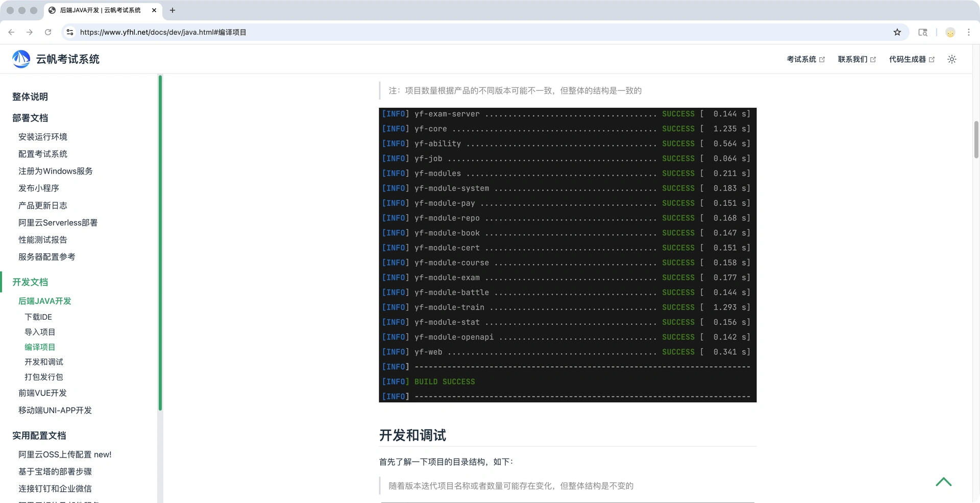Open 服务器配置参考 sidebar page

tap(47, 257)
